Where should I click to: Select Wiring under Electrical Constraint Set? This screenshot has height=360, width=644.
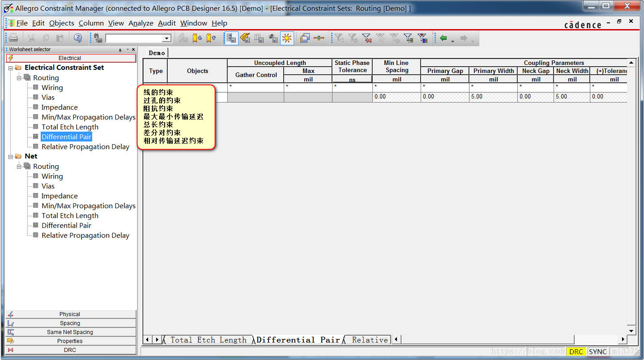pos(52,88)
